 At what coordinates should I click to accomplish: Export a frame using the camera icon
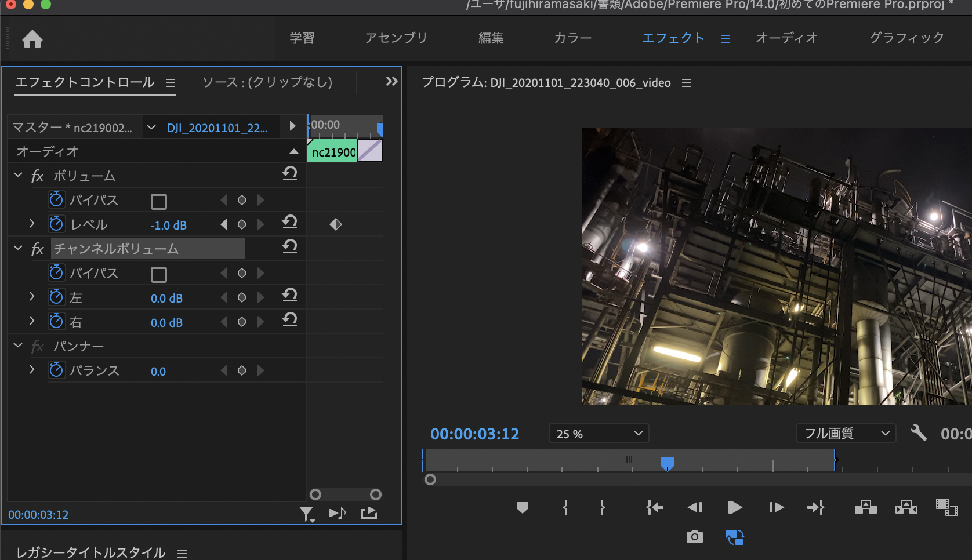(x=694, y=537)
